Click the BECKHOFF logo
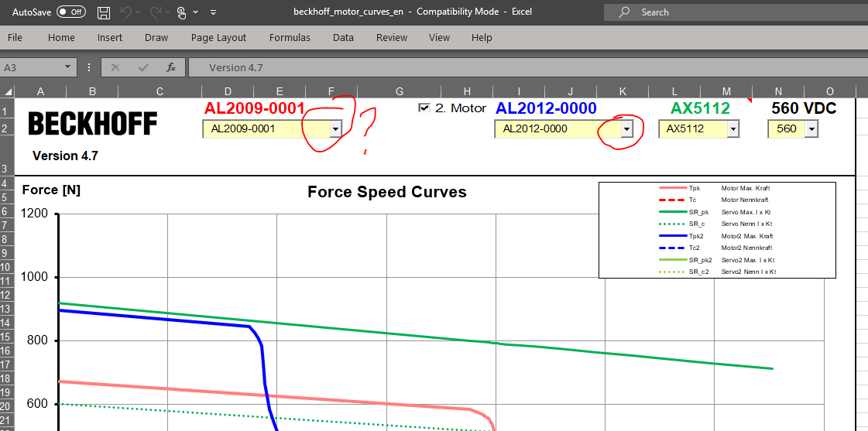Screen dimensions: 868x431 pos(92,123)
